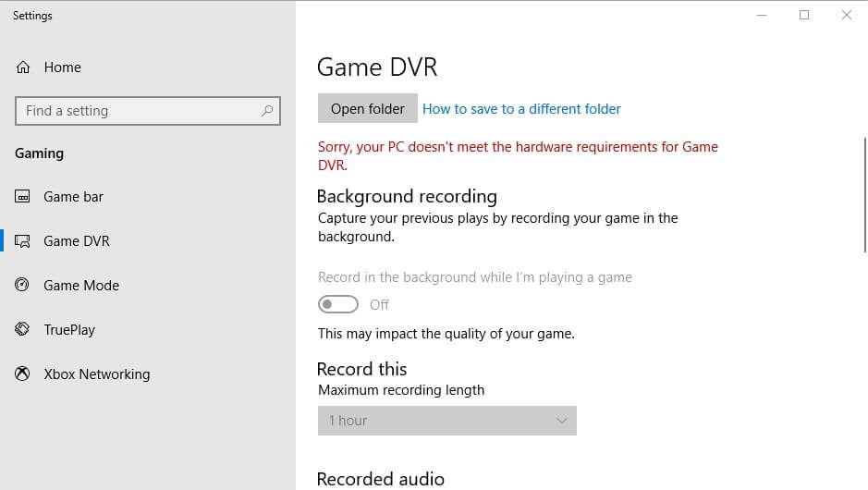
Task: Click the Game DVR sidebar icon
Action: [22, 241]
